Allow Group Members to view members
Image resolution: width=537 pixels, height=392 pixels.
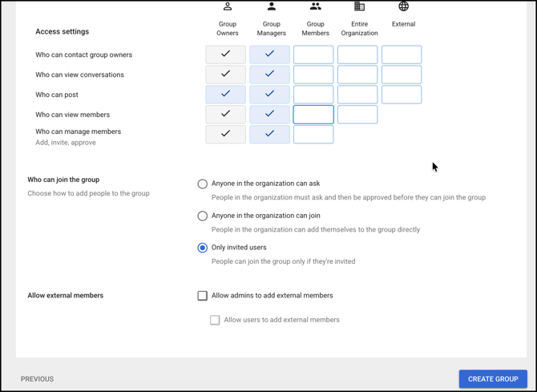(313, 115)
